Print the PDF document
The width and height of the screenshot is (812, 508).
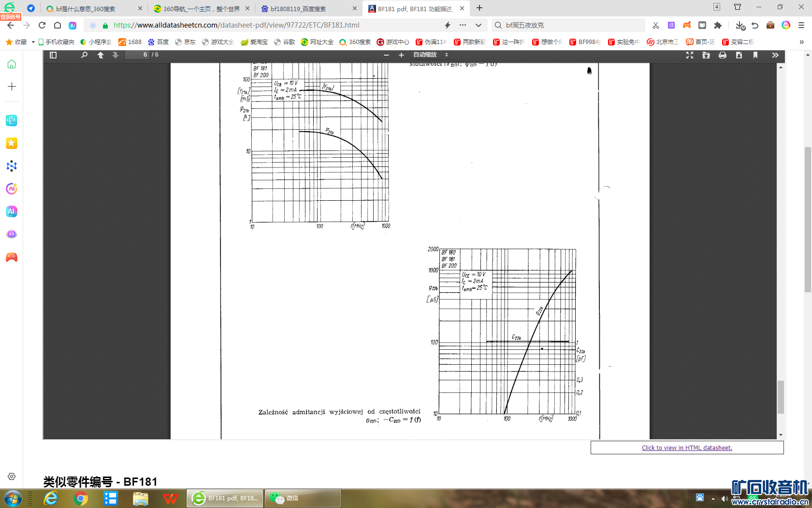[x=723, y=55]
